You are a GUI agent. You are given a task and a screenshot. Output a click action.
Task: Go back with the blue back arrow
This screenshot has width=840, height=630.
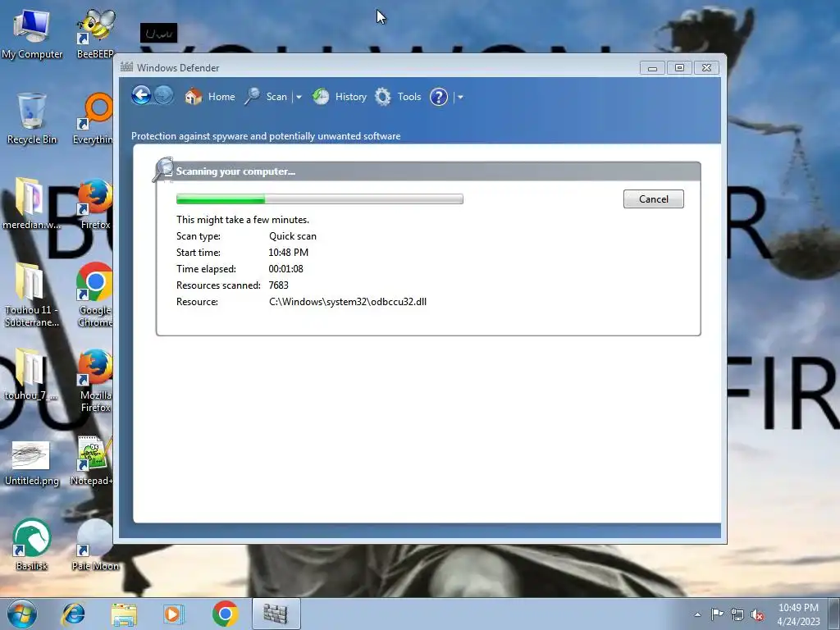click(x=141, y=96)
